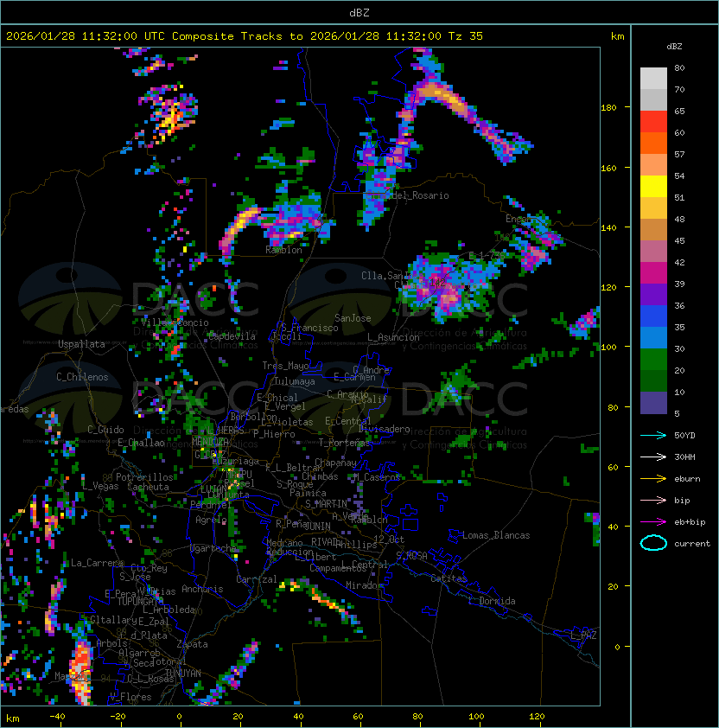The width and height of the screenshot is (719, 728).
Task: Click the 'Cacheuta' map label
Action: (148, 487)
